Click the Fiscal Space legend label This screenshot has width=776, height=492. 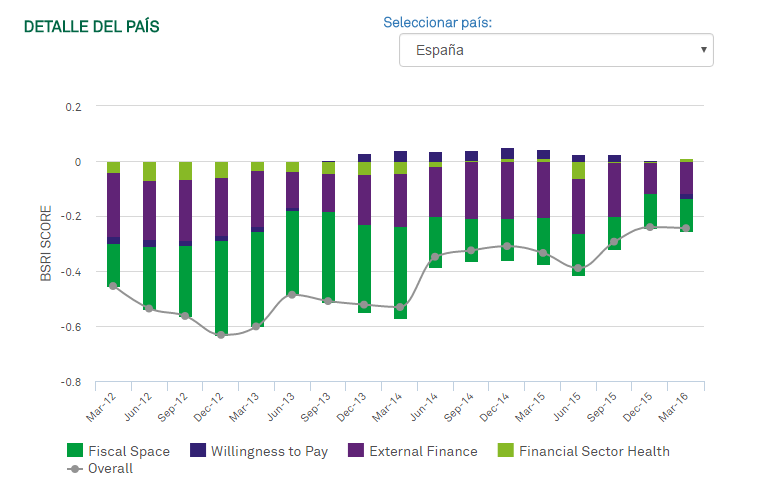[x=129, y=451]
